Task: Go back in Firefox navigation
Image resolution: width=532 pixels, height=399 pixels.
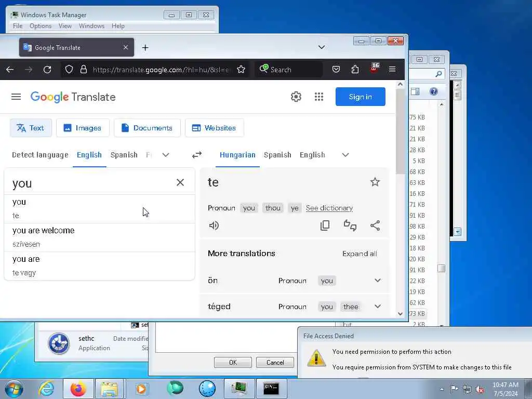Action: [x=10, y=70]
